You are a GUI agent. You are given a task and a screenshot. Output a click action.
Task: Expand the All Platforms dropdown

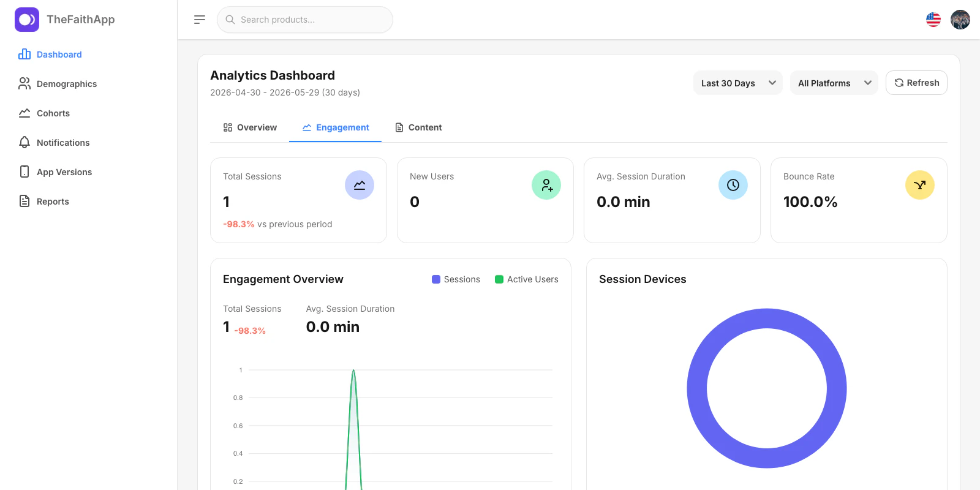tap(834, 83)
